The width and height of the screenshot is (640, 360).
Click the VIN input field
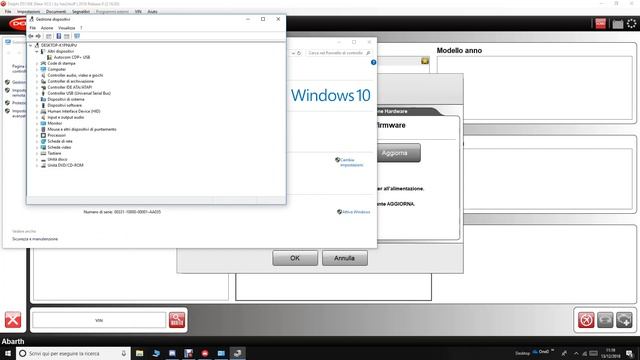[99, 320]
